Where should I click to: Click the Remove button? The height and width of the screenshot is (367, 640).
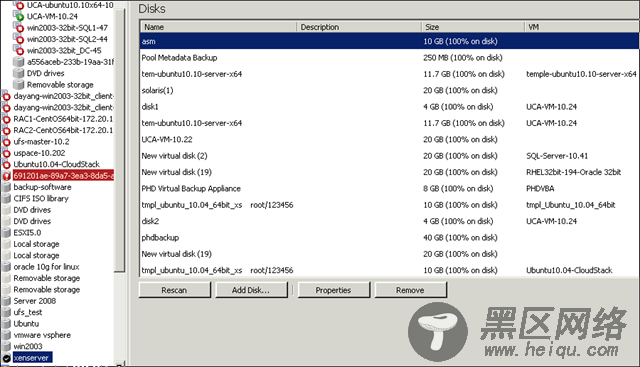410,290
